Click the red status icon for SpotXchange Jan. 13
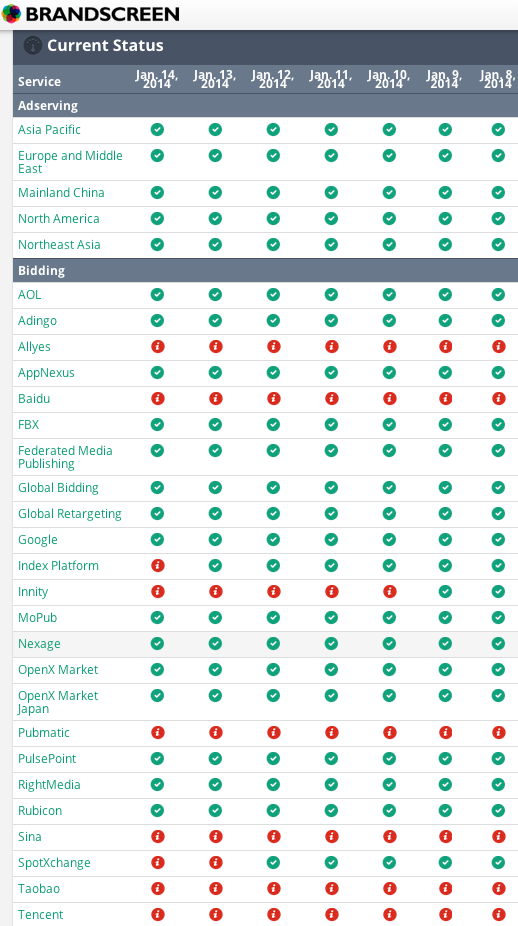This screenshot has height=926, width=518. (216, 863)
